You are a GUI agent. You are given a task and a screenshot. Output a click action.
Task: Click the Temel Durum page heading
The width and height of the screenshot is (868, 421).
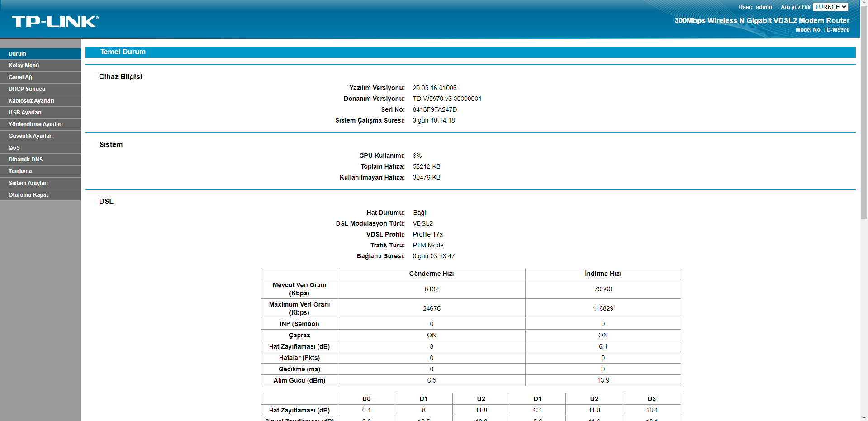[123, 52]
